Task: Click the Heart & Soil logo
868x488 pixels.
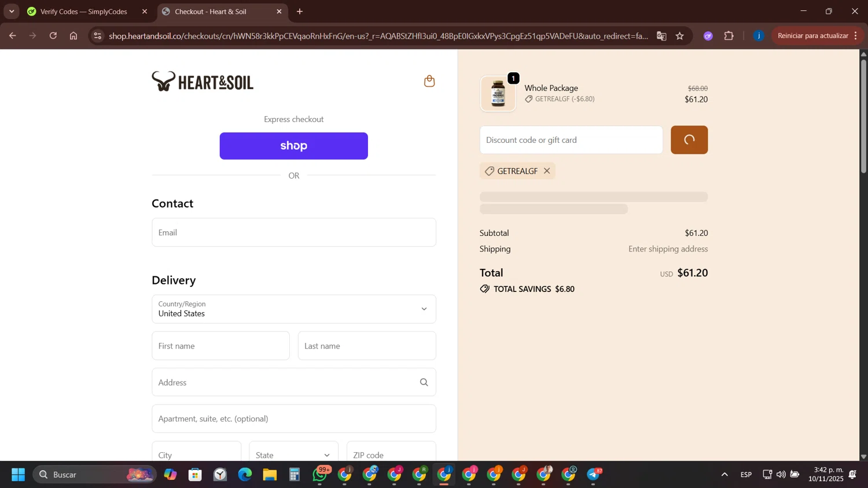Action: (x=203, y=82)
